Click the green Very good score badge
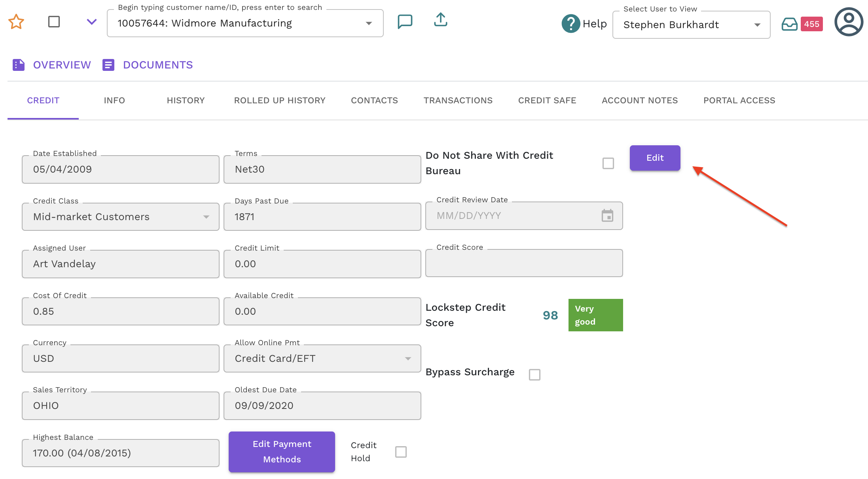 [595, 315]
